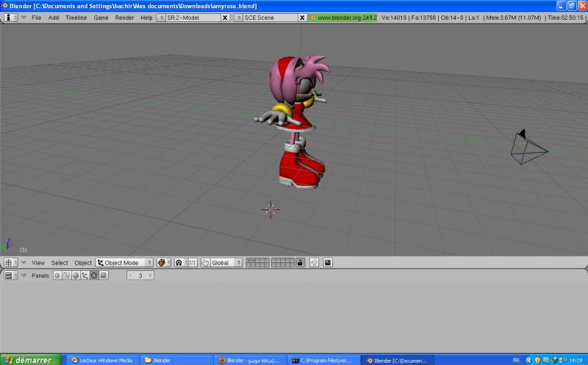Open the 3D view Select menu
This screenshot has width=588, height=365.
[60, 263]
